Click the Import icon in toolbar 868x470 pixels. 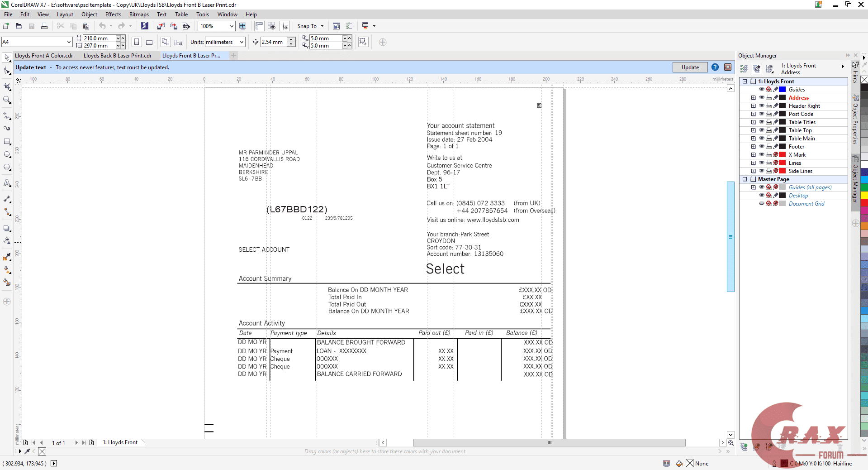click(161, 26)
